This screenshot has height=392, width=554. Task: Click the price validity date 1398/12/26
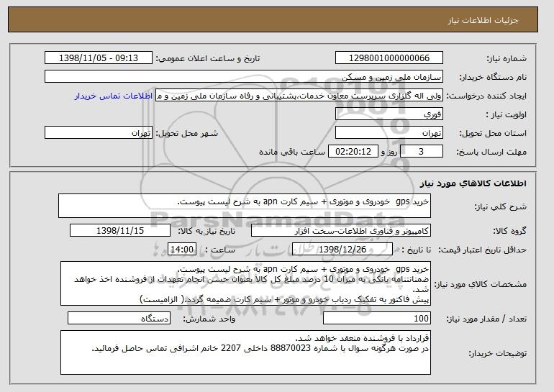click(342, 250)
